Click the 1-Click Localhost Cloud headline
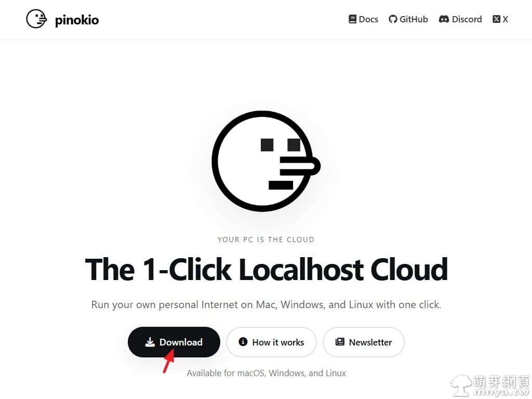Viewport: 532px width, 399px height. [x=266, y=269]
